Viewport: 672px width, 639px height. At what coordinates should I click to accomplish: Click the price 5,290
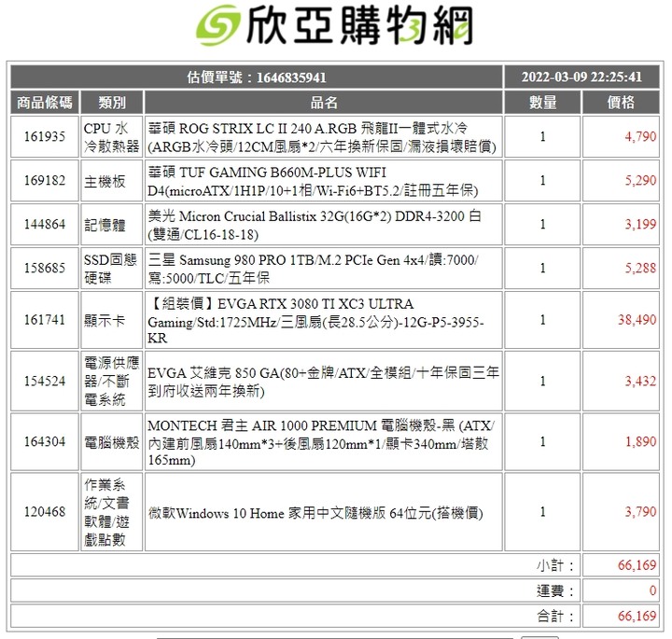tap(640, 180)
